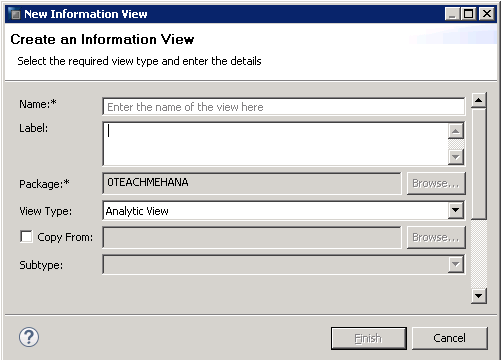The height and width of the screenshot is (360, 501).
Task: Click the 'View Type:' label text
Action: 45,211
